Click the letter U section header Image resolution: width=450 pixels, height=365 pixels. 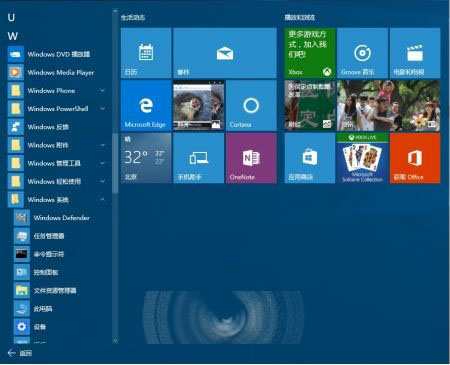tap(11, 17)
